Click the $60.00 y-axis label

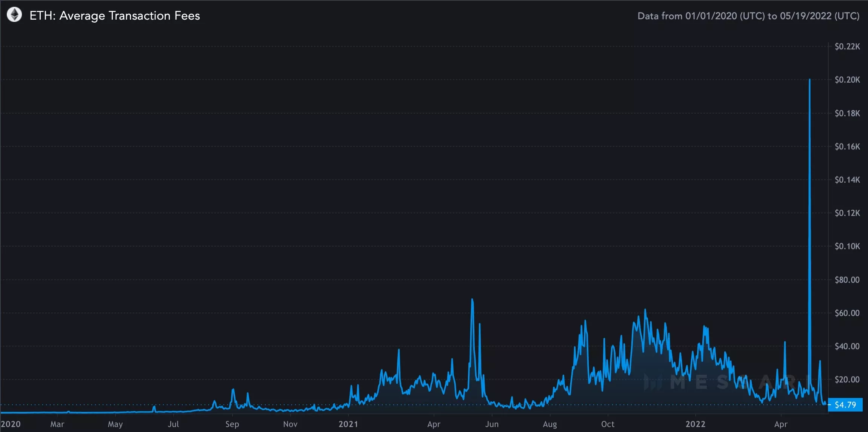tap(847, 313)
